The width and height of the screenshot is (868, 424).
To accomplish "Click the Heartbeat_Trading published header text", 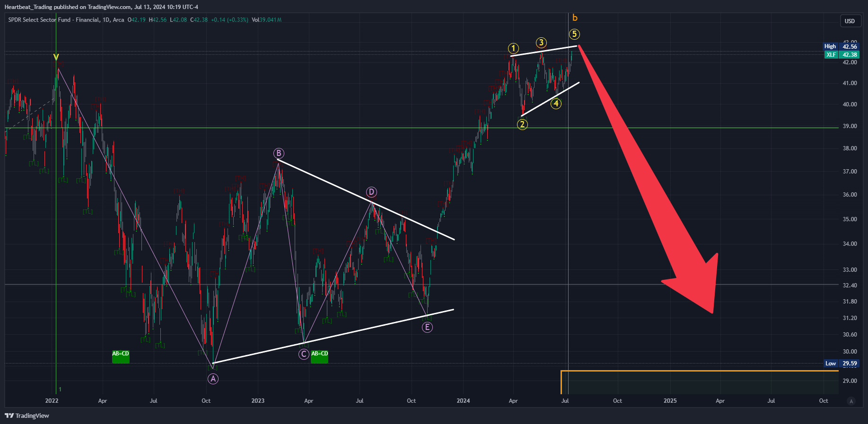I will point(101,7).
